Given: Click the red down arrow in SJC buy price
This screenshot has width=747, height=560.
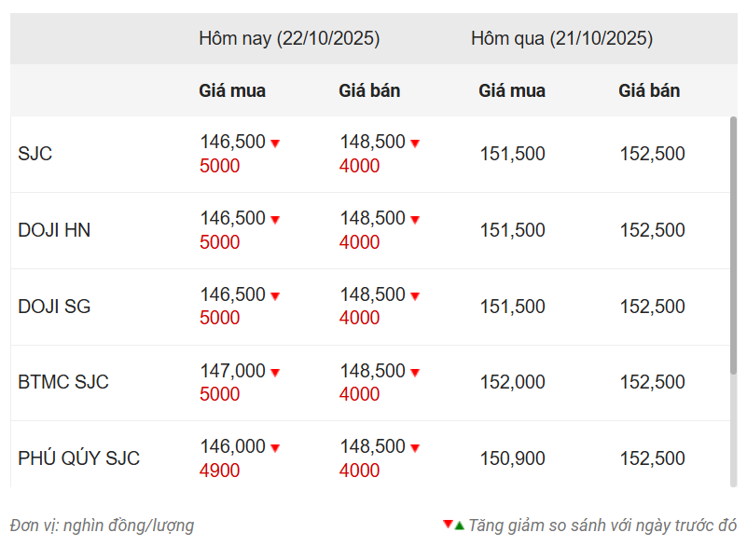Looking at the screenshot, I should (x=275, y=143).
